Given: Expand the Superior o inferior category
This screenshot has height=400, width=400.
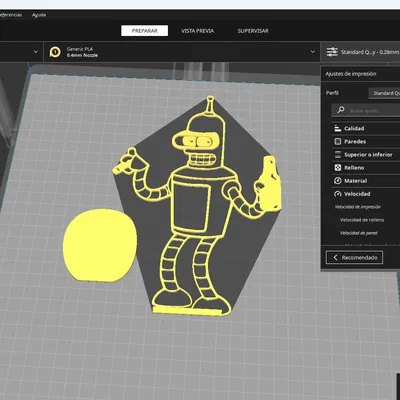Looking at the screenshot, I should pos(366,154).
